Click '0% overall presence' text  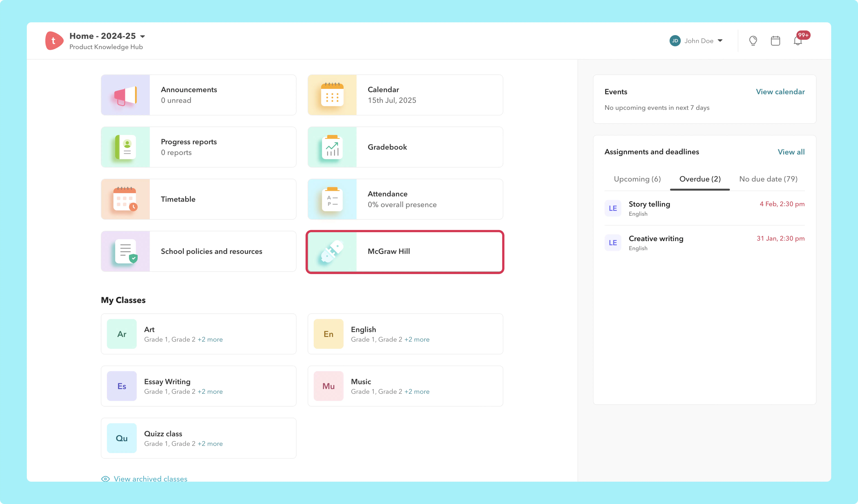tap(402, 205)
